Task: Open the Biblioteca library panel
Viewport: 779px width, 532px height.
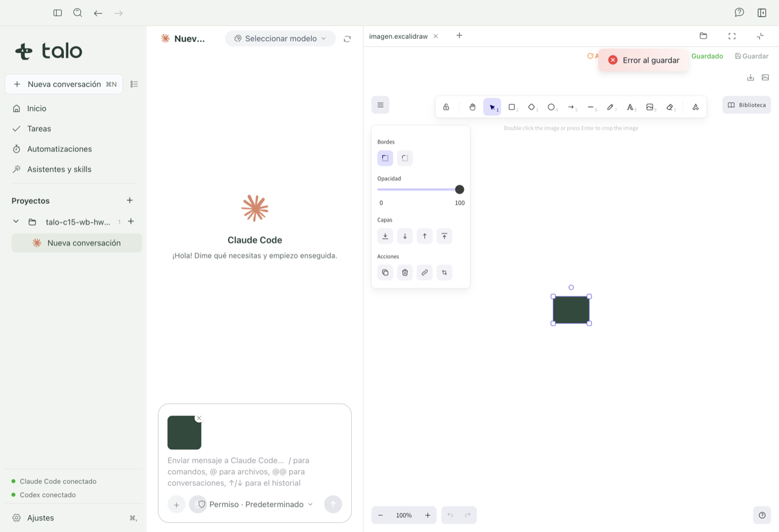Action: (x=747, y=105)
